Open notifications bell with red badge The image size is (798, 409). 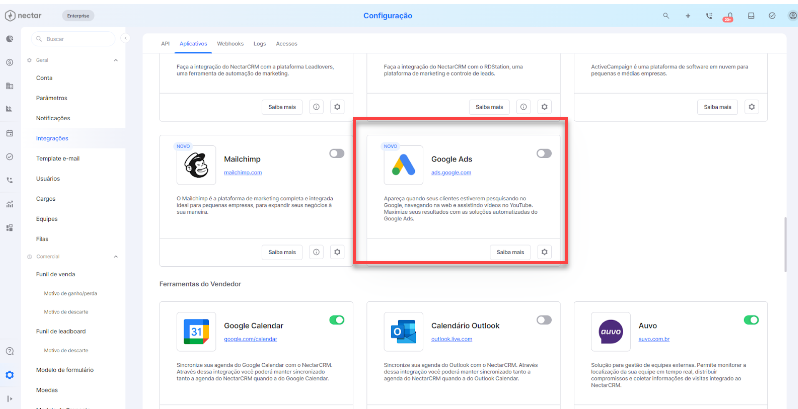click(729, 16)
